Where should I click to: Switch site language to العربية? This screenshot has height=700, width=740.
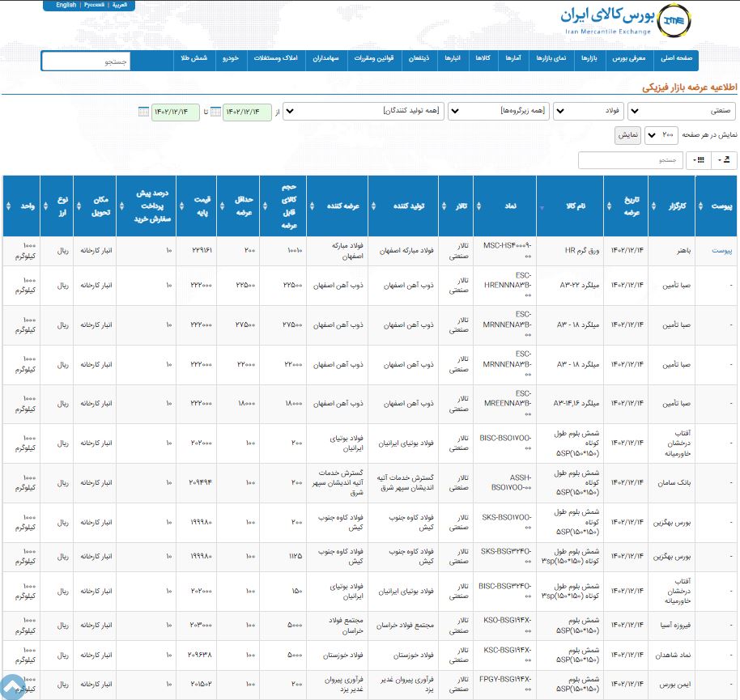point(119,5)
